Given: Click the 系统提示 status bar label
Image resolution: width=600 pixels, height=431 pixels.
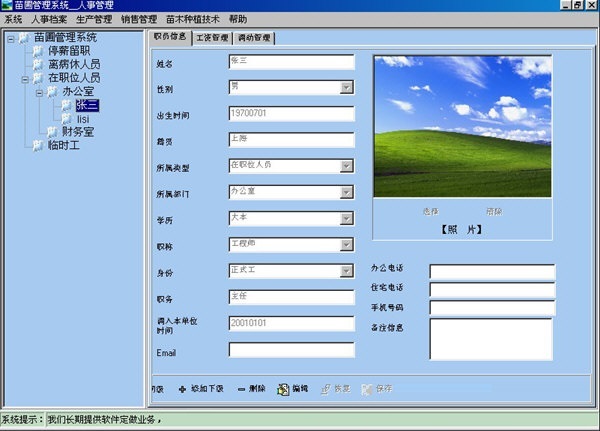Looking at the screenshot, I should click(22, 420).
